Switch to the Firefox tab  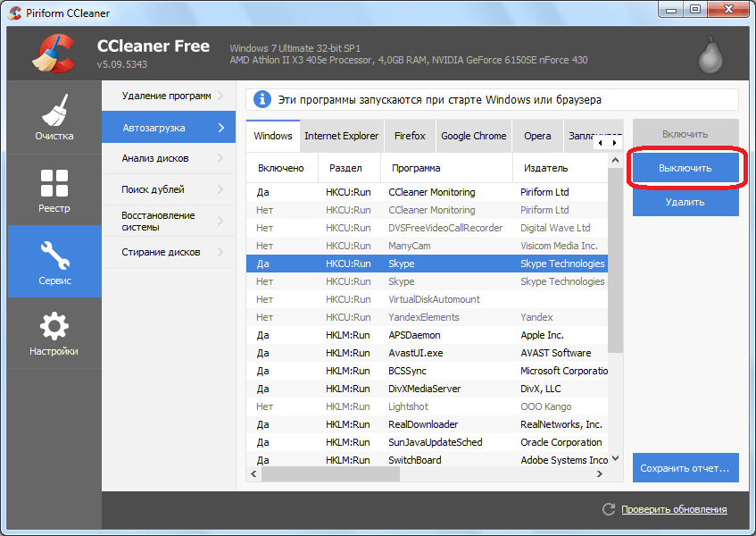pos(410,136)
